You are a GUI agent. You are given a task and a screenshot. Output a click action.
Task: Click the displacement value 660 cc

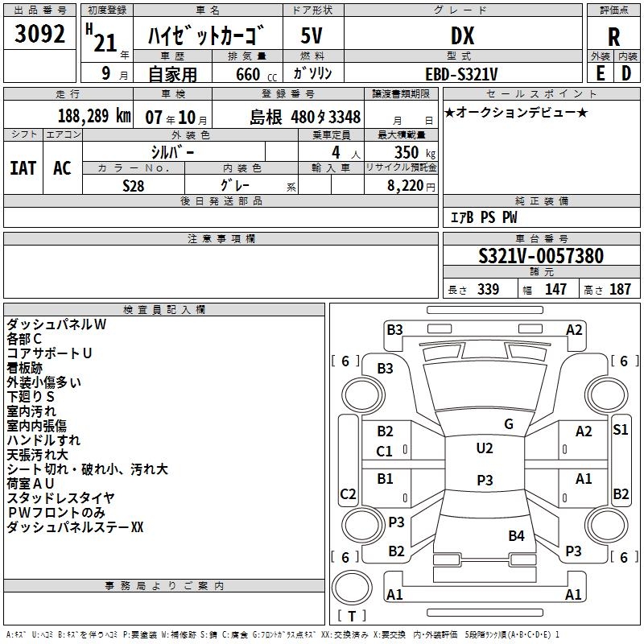click(256, 74)
